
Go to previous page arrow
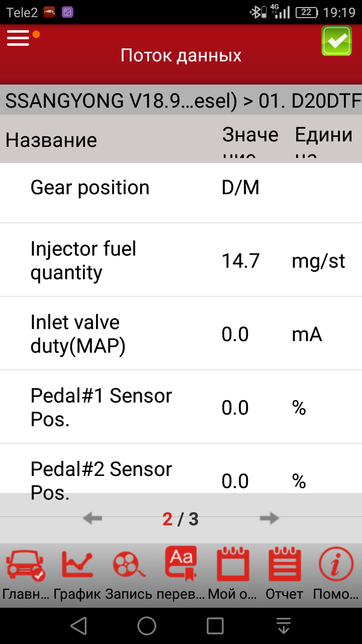coord(93,519)
